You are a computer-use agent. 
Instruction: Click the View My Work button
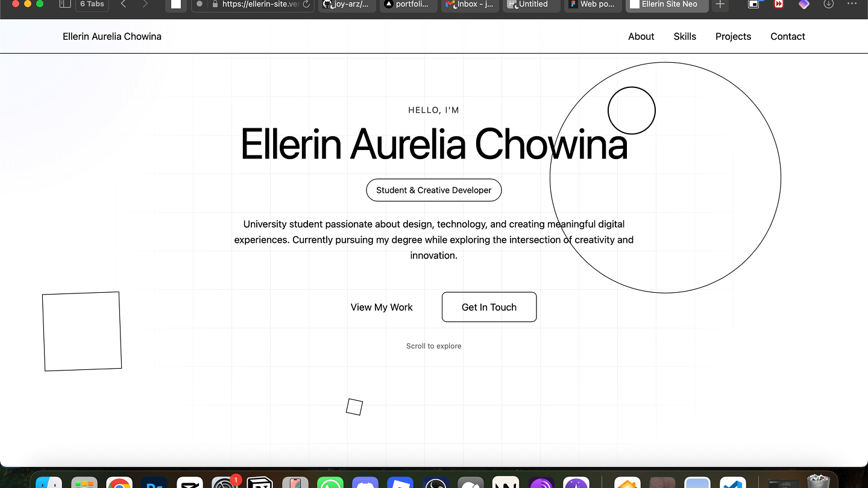(x=382, y=307)
